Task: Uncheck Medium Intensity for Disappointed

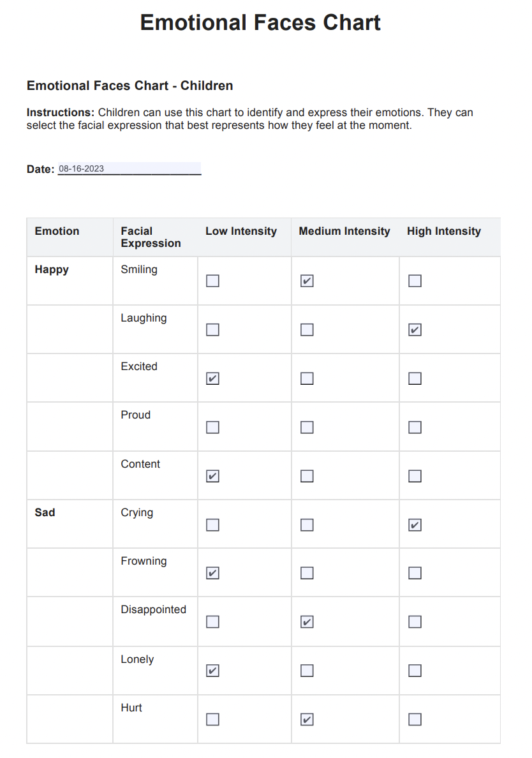Action: [307, 622]
